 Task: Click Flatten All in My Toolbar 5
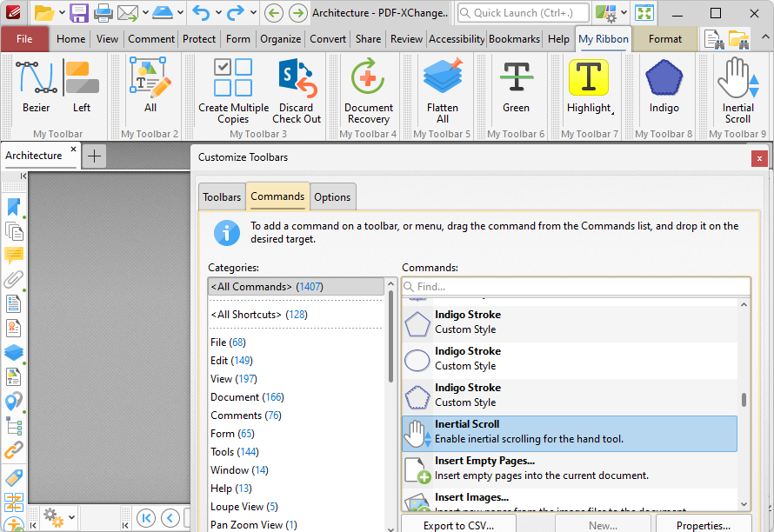(x=443, y=90)
